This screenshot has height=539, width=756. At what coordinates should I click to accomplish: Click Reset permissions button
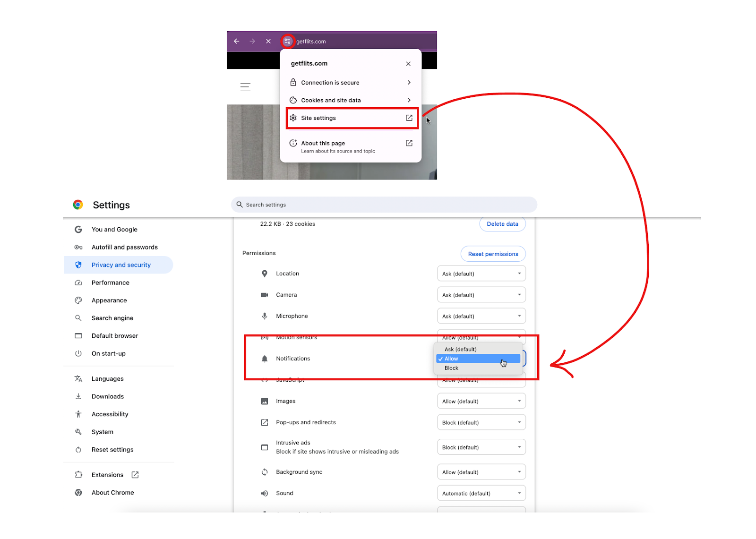(493, 254)
